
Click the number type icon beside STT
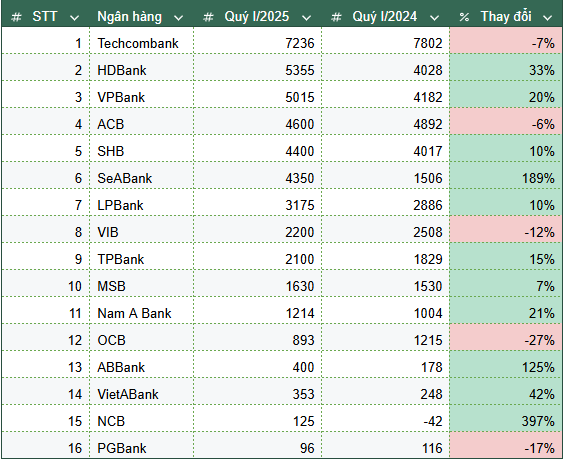click(x=16, y=17)
